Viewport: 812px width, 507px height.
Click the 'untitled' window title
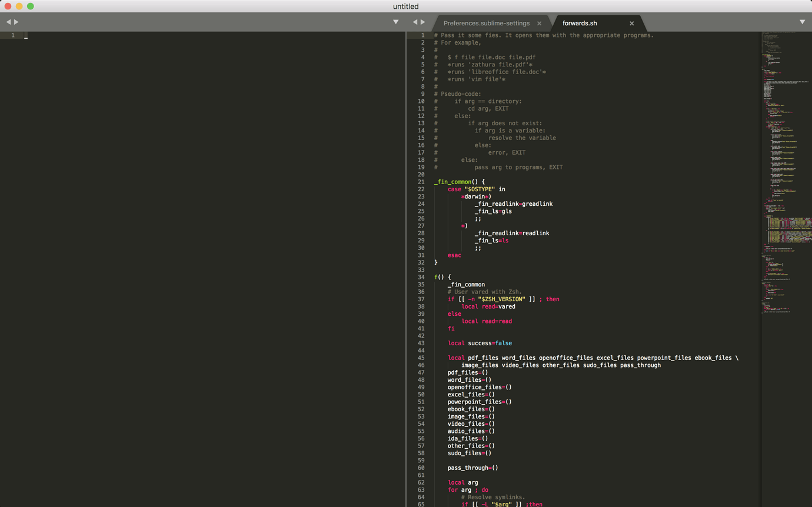click(x=406, y=6)
